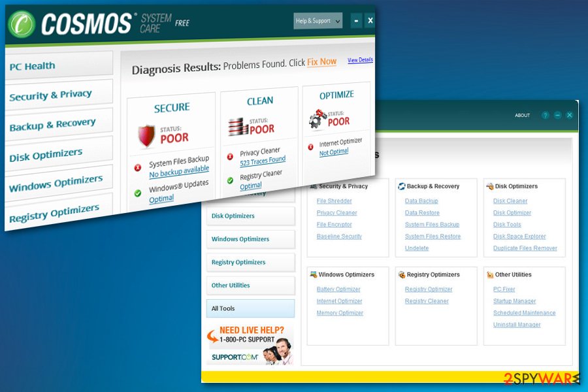Open Disk Optimizers tab in rear window sidebar
This screenshot has height=392, width=588.
coord(250,216)
